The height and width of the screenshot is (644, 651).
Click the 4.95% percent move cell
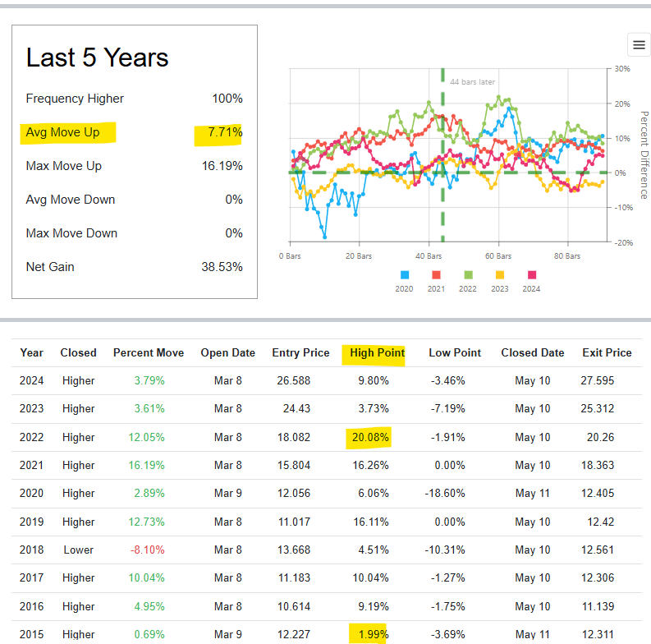click(149, 606)
